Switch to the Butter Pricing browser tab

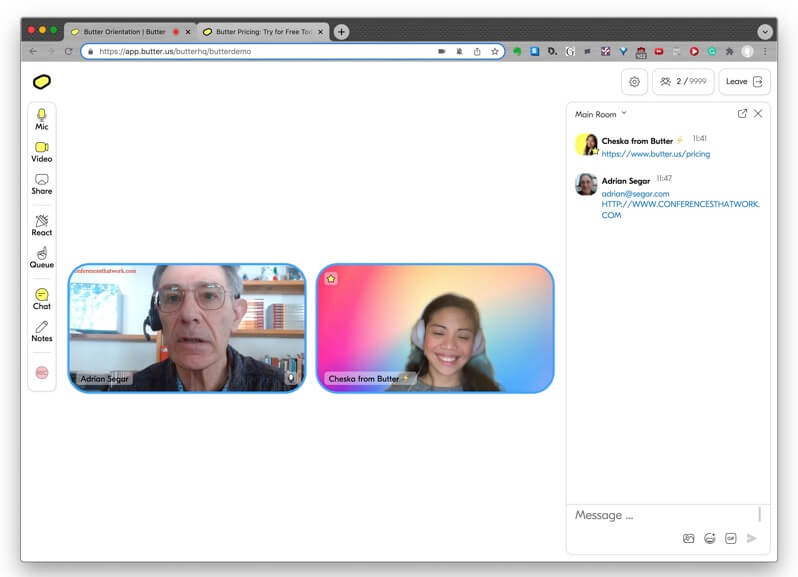tap(262, 32)
